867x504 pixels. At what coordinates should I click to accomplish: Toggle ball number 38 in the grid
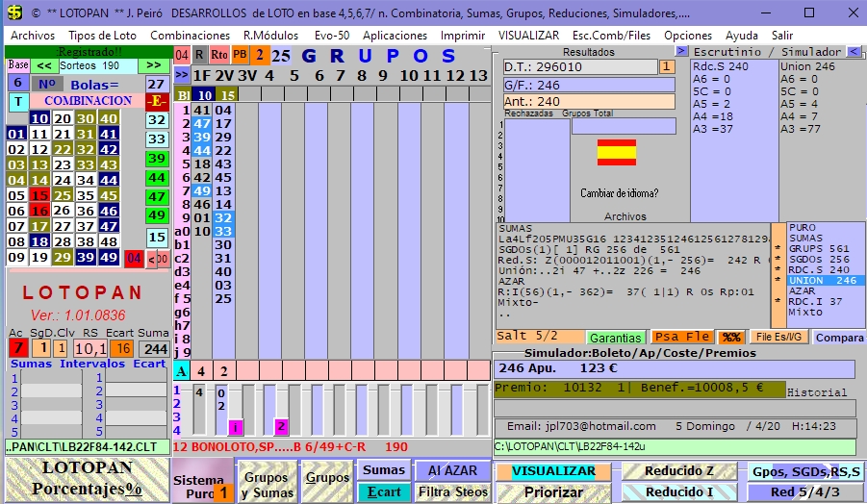pyautogui.click(x=86, y=242)
